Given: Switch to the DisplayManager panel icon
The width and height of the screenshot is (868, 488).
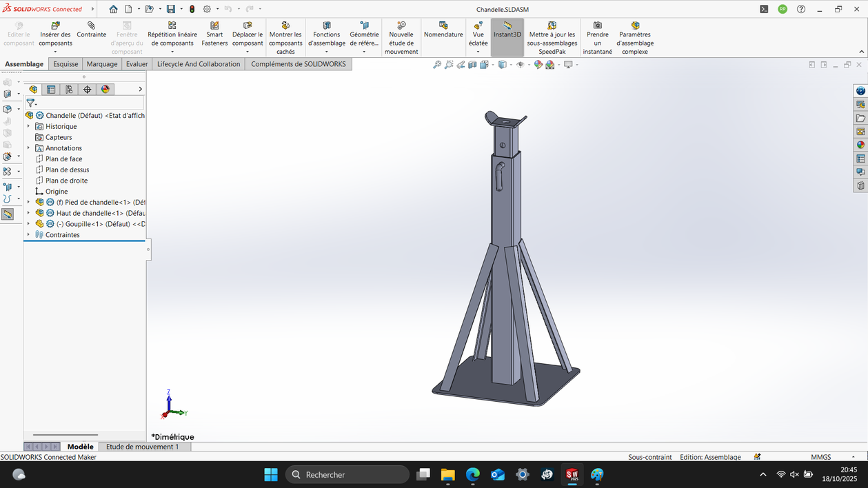Looking at the screenshot, I should tap(103, 89).
